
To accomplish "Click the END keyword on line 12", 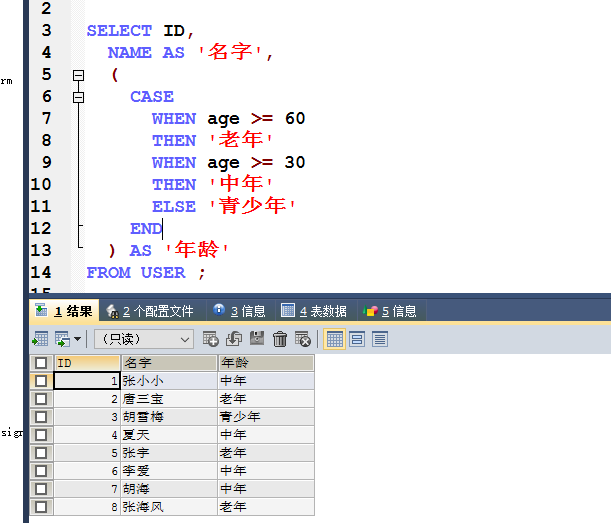I will [x=146, y=229].
